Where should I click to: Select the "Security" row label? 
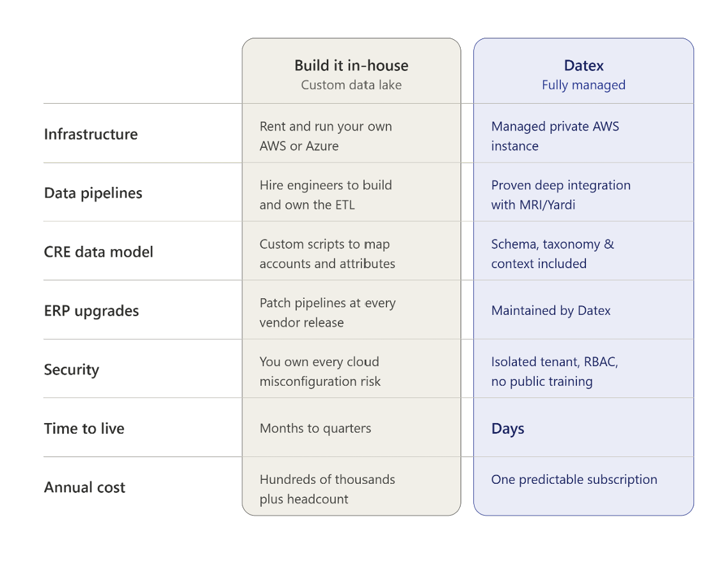click(72, 370)
